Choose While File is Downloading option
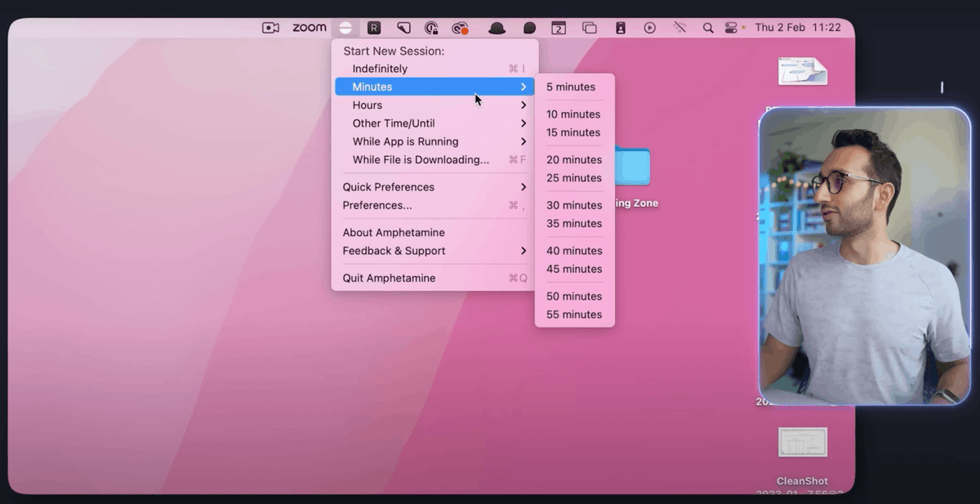 [x=434, y=160]
